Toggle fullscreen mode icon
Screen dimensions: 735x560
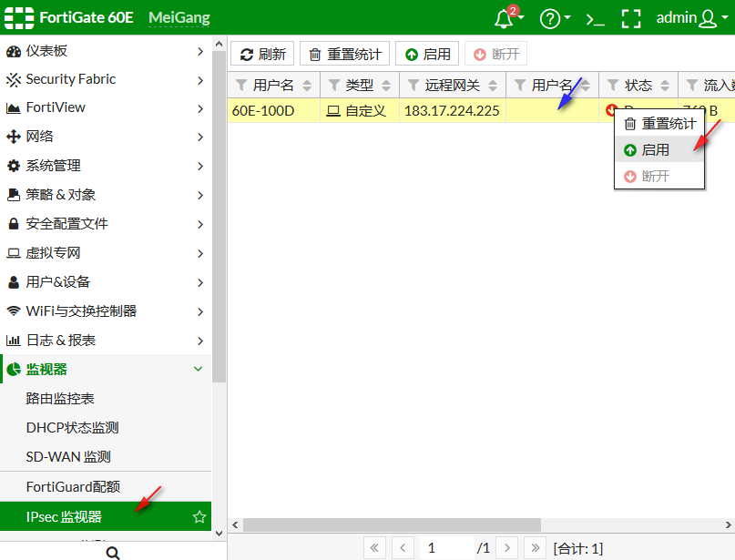coord(631,19)
